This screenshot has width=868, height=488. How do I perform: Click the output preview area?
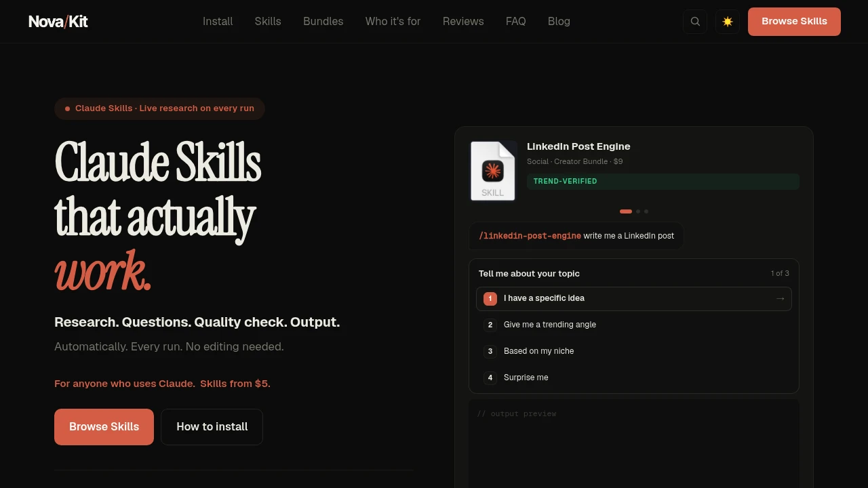click(x=634, y=444)
